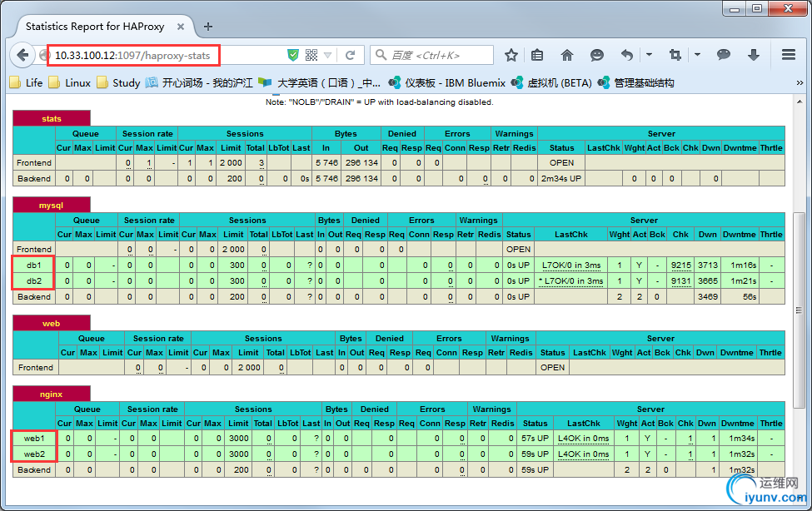Open the Life bookmark folder
Image resolution: width=812 pixels, height=511 pixels.
click(27, 83)
